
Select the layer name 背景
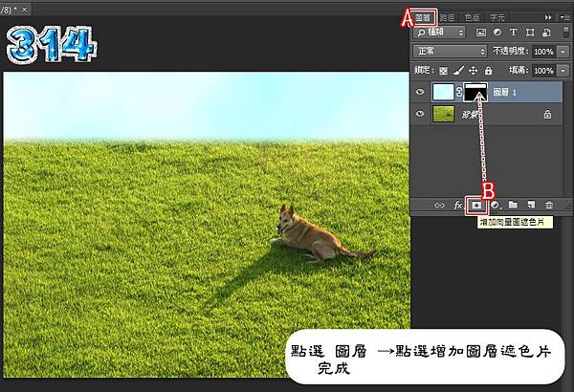[x=470, y=115]
